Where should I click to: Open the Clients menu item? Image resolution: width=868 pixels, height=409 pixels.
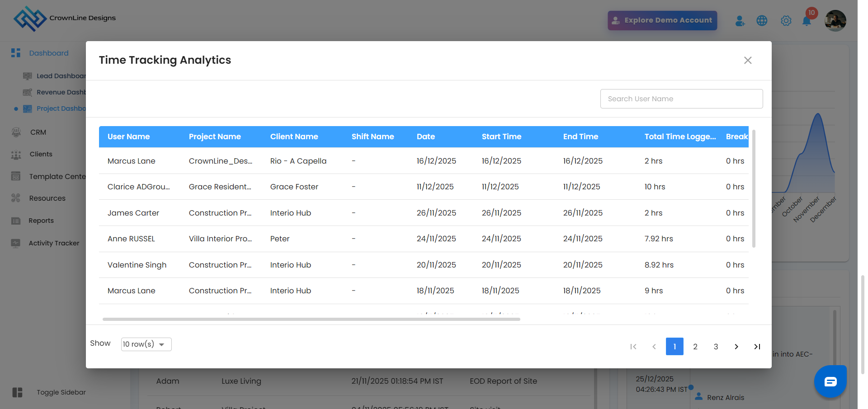41,154
